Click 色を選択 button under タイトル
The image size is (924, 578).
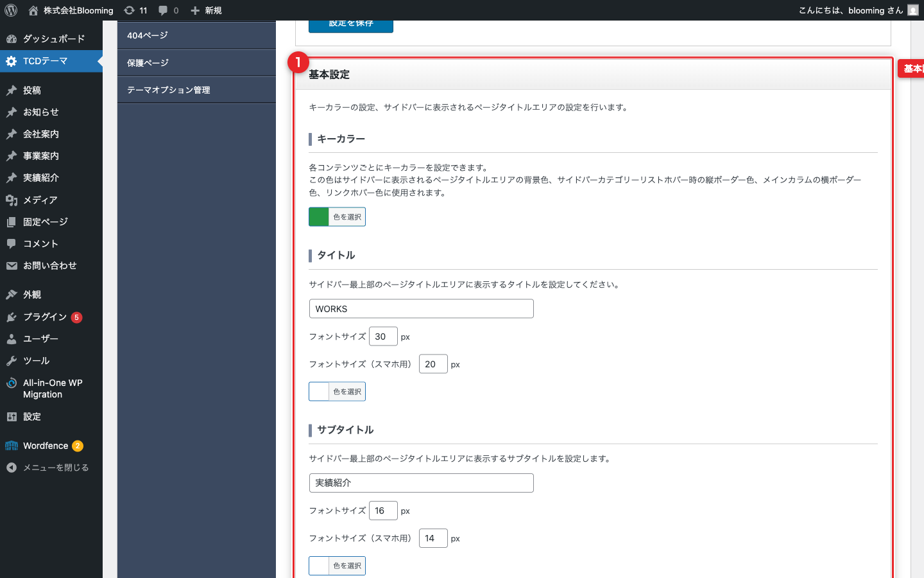(347, 392)
